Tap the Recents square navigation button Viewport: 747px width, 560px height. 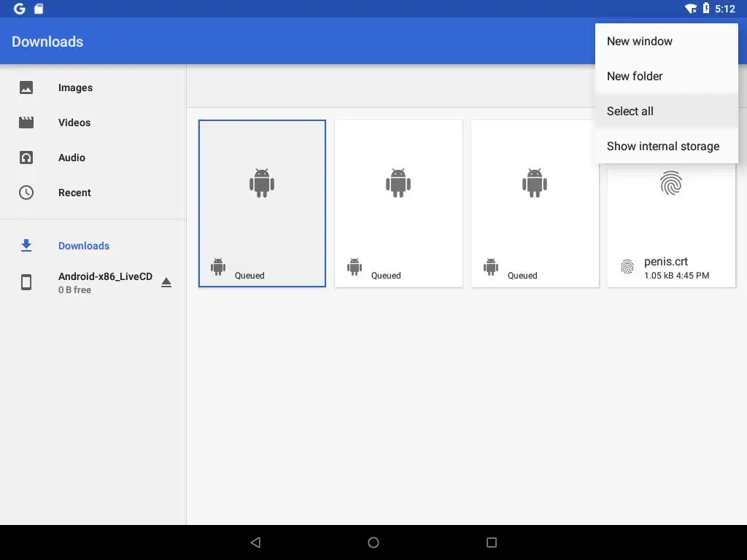pyautogui.click(x=492, y=542)
